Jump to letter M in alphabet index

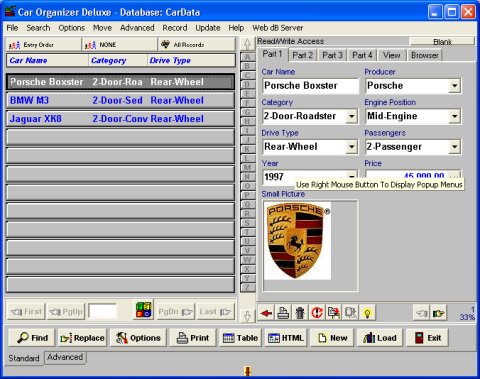click(x=247, y=168)
